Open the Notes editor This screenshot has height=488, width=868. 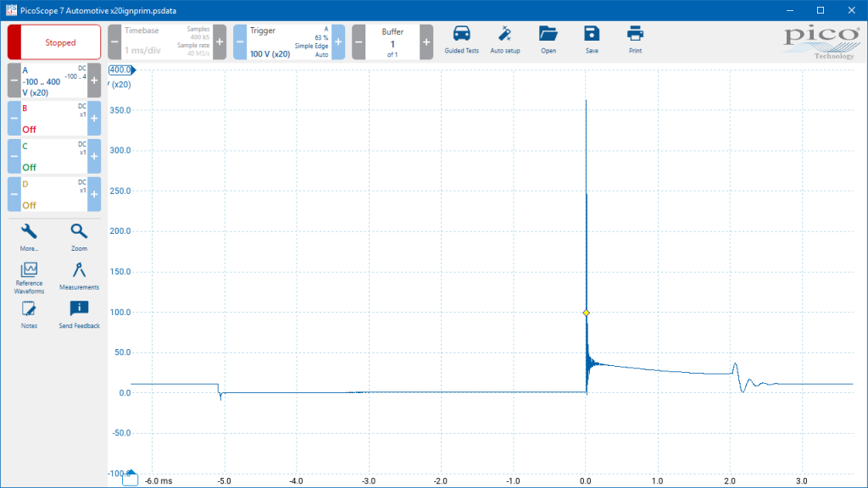[x=29, y=315]
